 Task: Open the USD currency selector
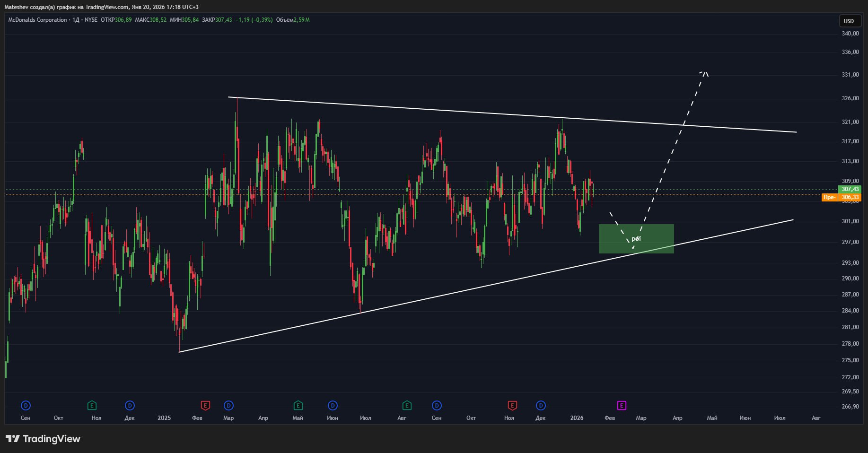pyautogui.click(x=849, y=21)
